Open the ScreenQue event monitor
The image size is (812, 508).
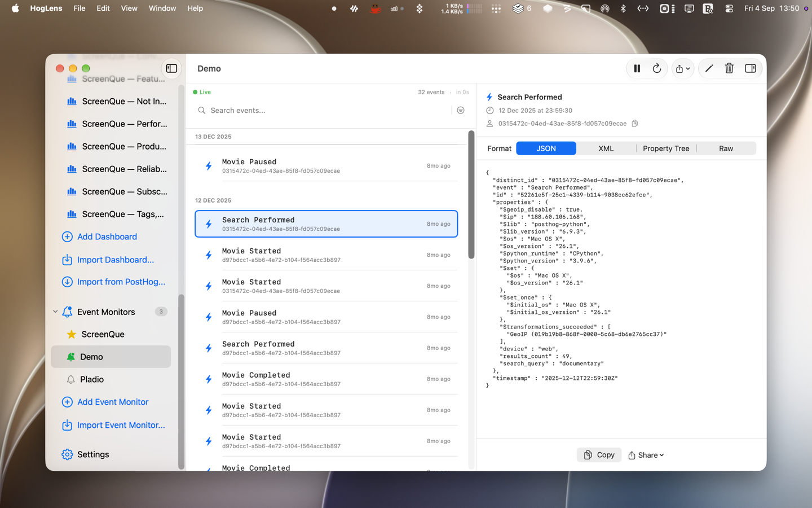pos(111,334)
